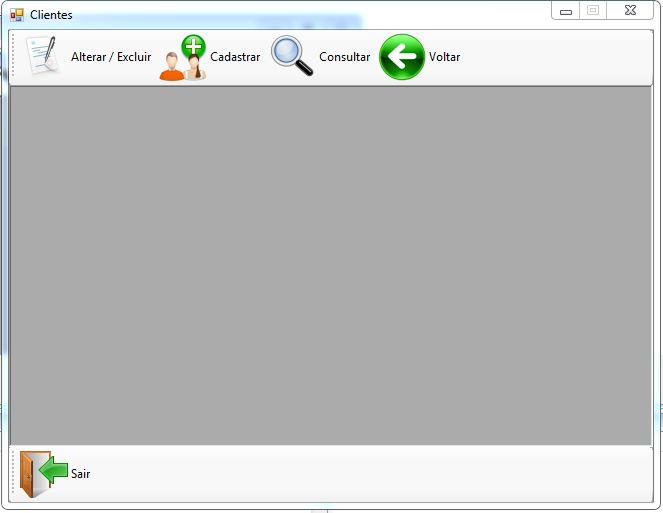The image size is (663, 513).
Task: Click the Alterar / Excluir document-and-pen icon
Action: 42,57
